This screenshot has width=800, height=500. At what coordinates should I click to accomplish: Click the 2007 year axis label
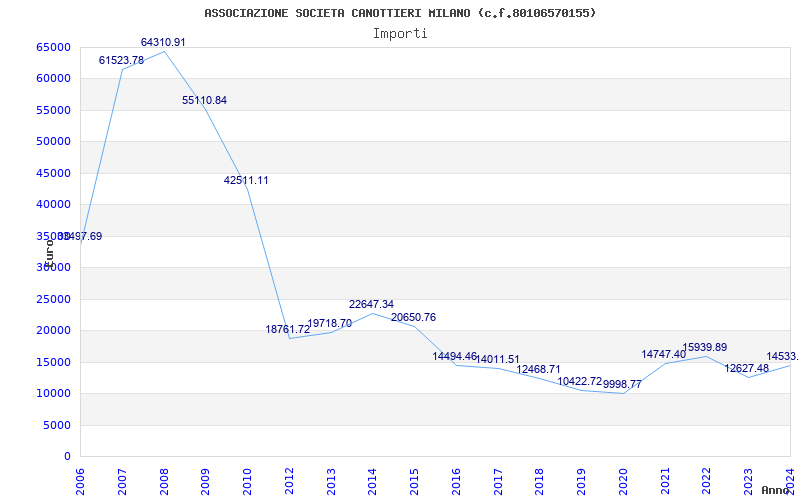pos(122,482)
